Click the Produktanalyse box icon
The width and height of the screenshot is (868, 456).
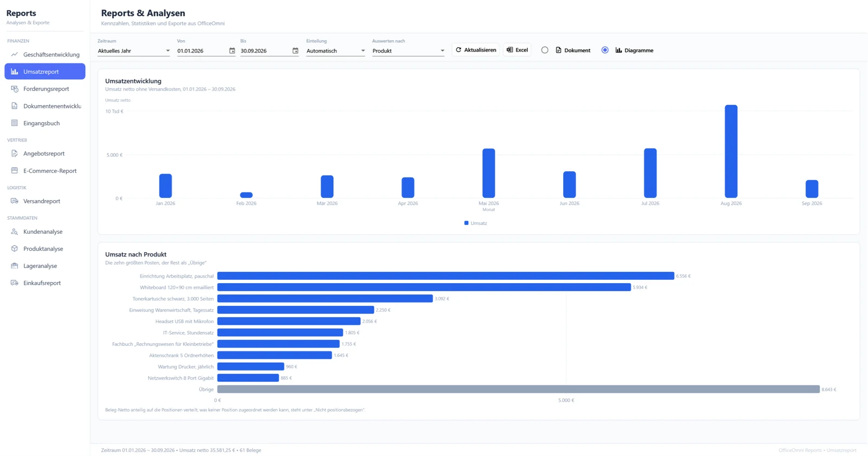point(15,249)
